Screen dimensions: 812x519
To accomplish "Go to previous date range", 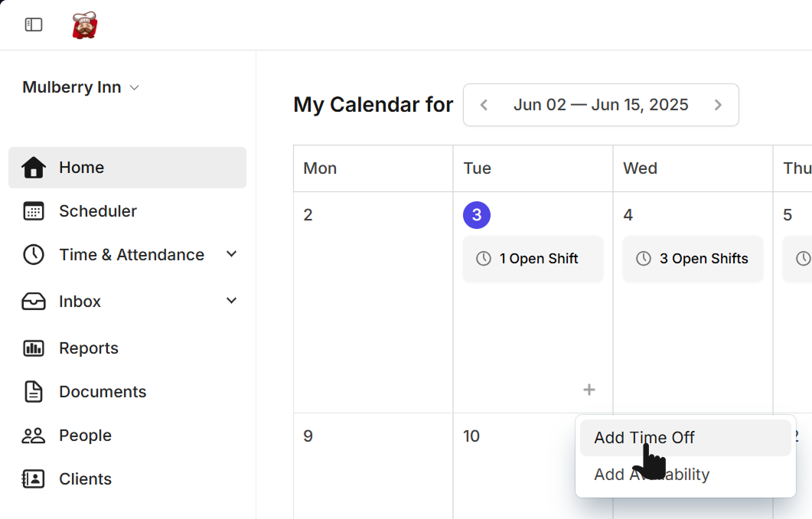I will (x=484, y=105).
